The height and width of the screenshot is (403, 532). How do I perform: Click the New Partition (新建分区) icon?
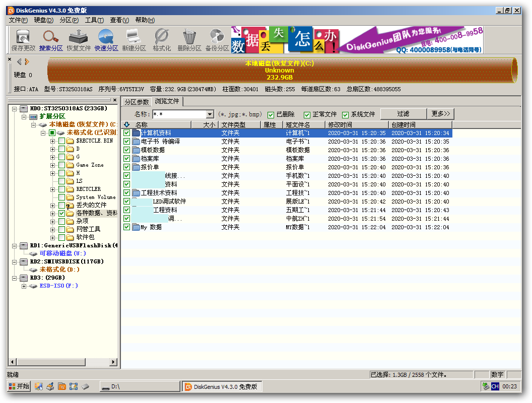pyautogui.click(x=134, y=40)
